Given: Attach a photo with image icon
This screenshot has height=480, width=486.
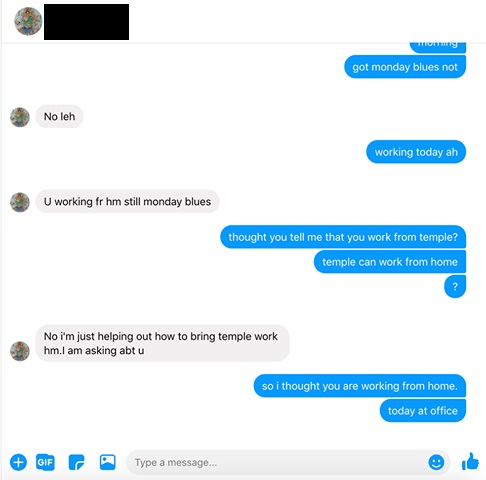Looking at the screenshot, I should tap(108, 462).
